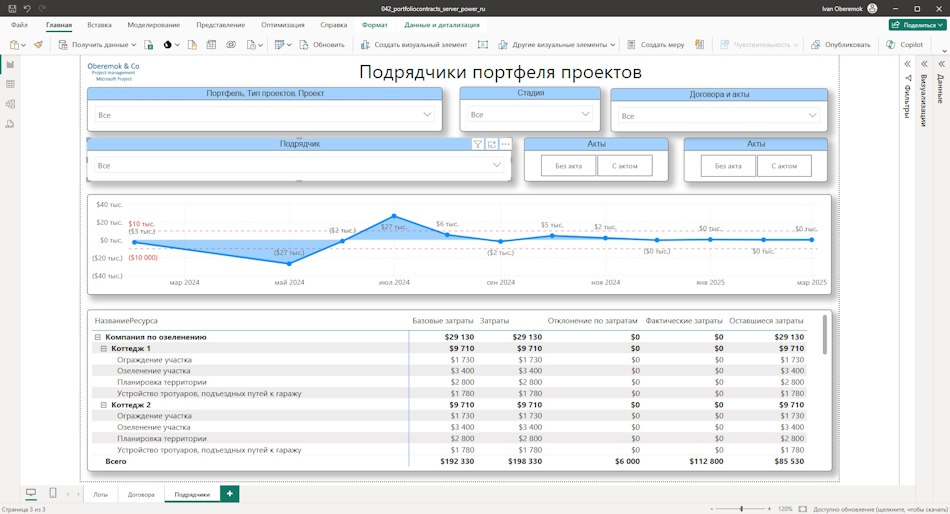This screenshot has height=514, width=950.
Task: Switch to Model view in the left sidebar
Action: coord(10,104)
